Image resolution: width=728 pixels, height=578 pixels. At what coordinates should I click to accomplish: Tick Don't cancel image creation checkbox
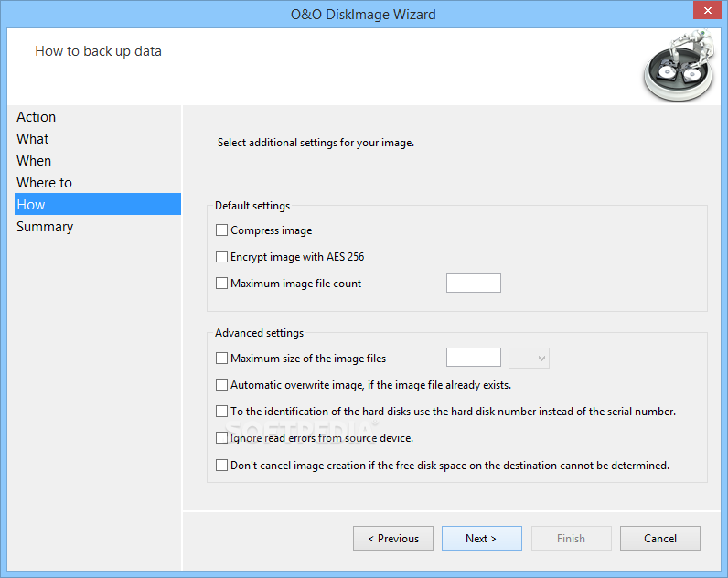pos(222,466)
